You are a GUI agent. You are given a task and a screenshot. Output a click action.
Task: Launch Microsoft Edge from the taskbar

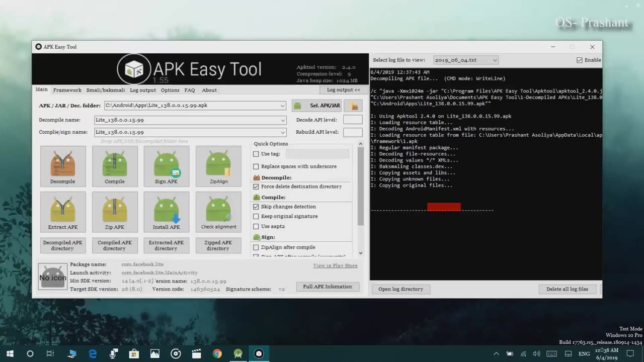tap(93, 353)
